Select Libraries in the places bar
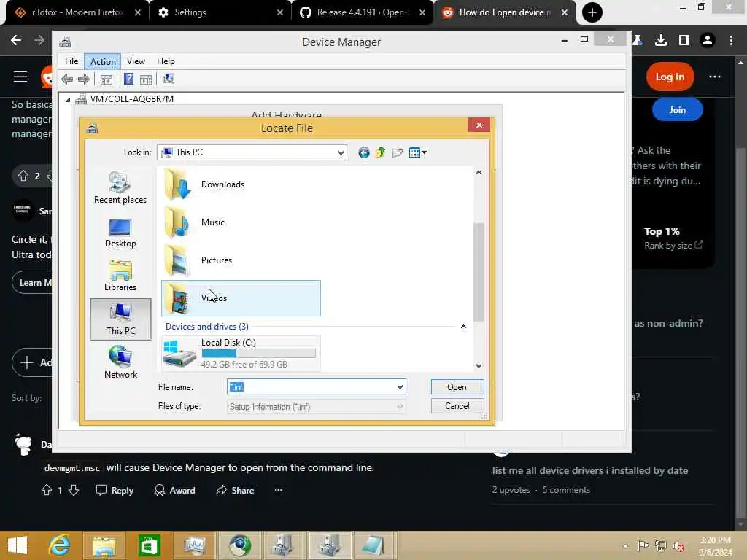 pos(120,275)
